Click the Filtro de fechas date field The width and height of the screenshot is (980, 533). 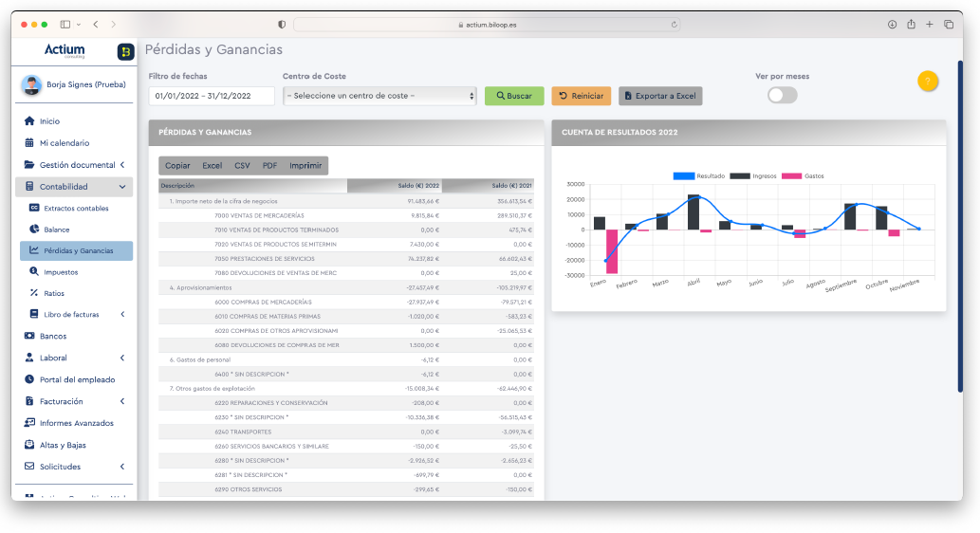coord(212,96)
